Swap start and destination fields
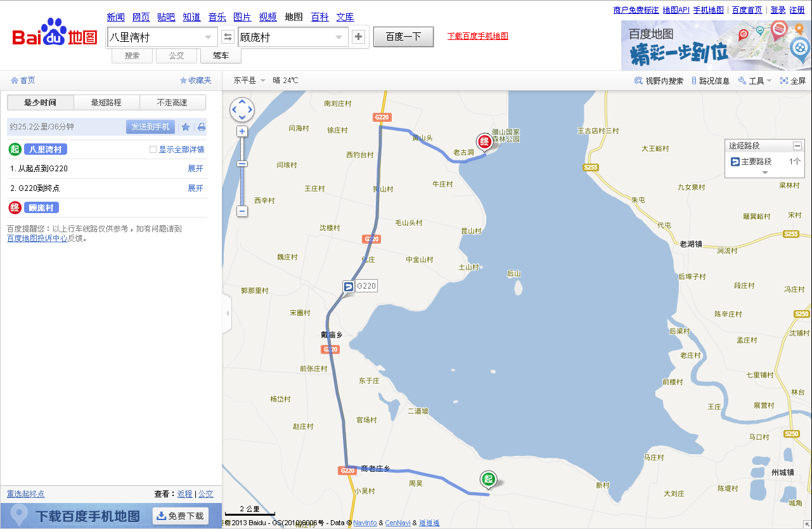The width and height of the screenshot is (812, 529). tap(228, 37)
